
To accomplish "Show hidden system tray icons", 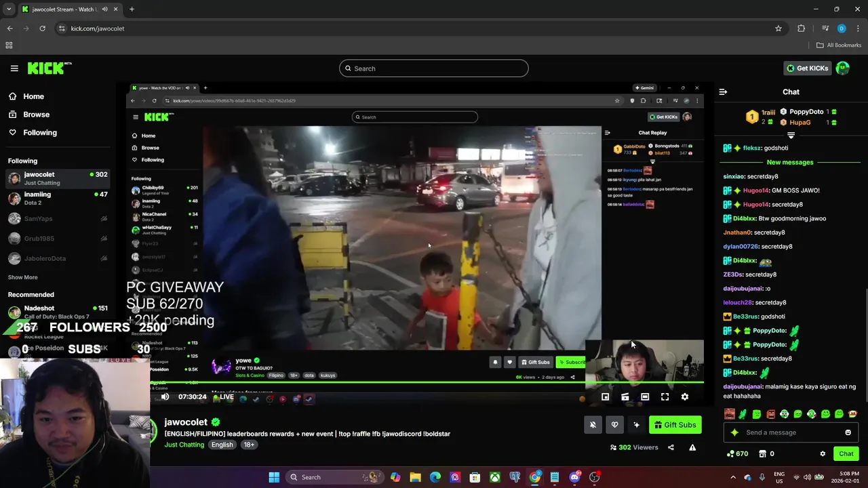I will click(733, 477).
